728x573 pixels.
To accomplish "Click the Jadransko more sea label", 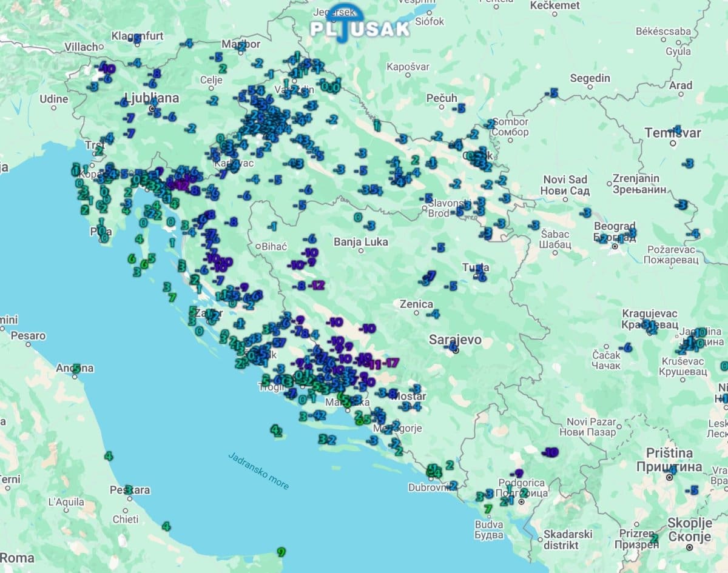I will click(259, 471).
